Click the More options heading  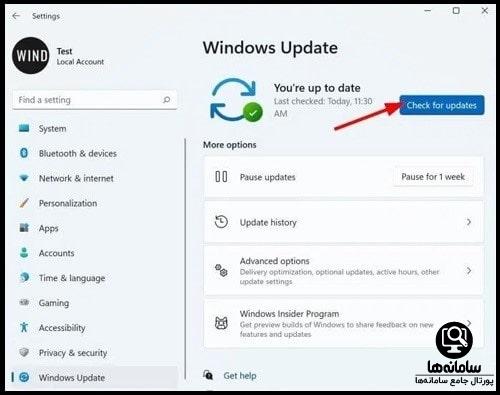(x=230, y=145)
